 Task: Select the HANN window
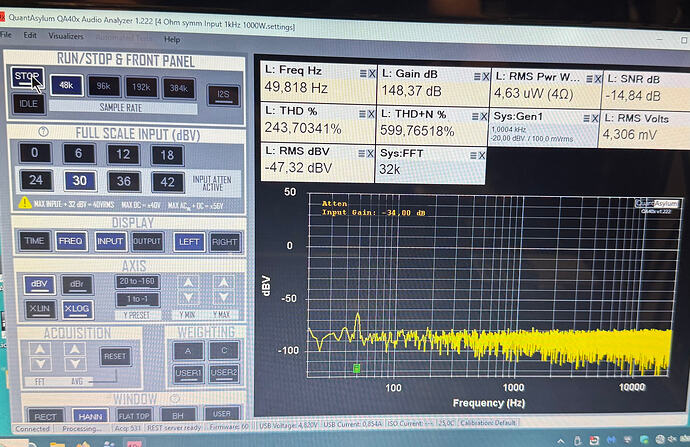(x=91, y=416)
